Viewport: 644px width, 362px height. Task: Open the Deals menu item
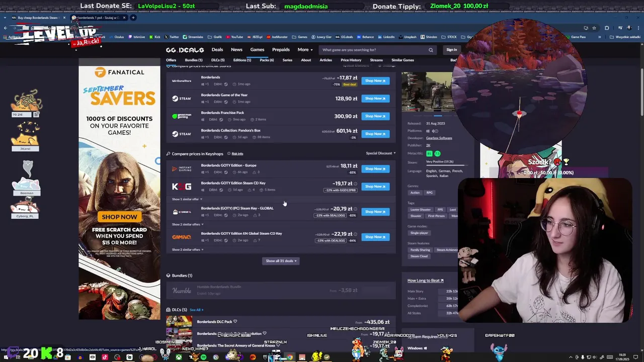pos(217,50)
